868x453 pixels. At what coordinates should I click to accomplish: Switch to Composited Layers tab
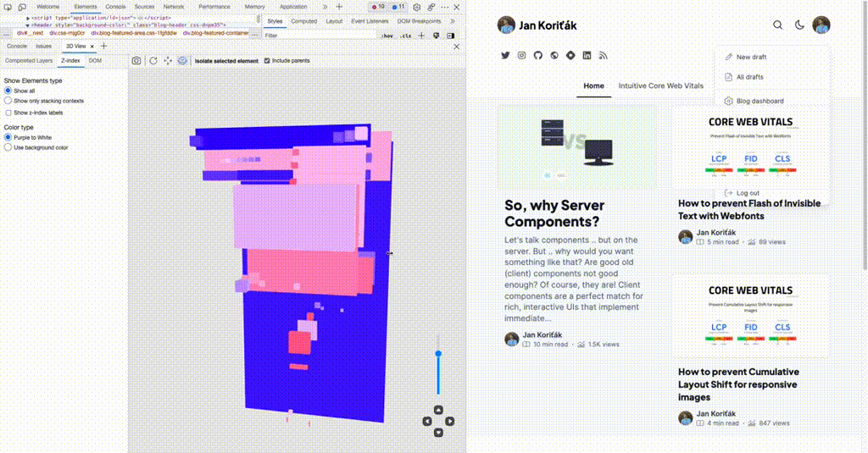[29, 61]
